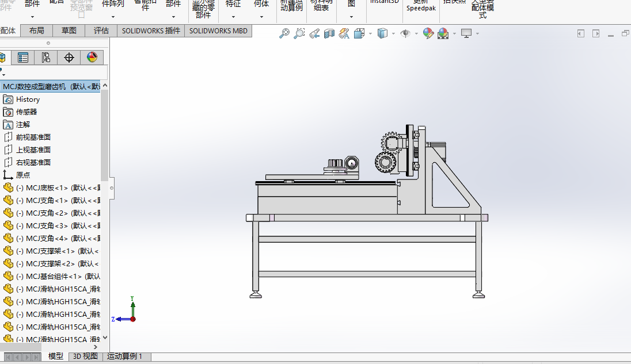Open the Edit Appearance color ball

pyautogui.click(x=428, y=34)
